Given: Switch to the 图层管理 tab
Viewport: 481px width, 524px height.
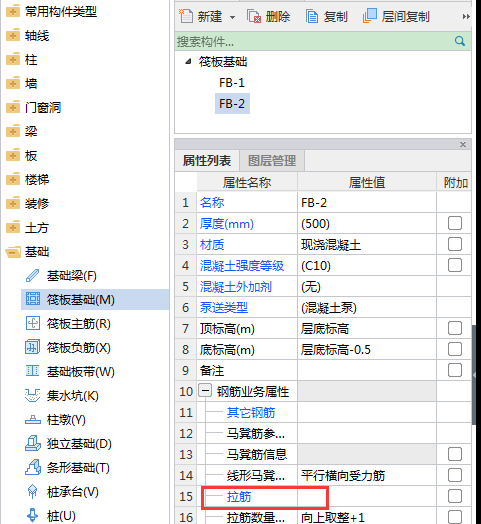Looking at the screenshot, I should tap(272, 161).
